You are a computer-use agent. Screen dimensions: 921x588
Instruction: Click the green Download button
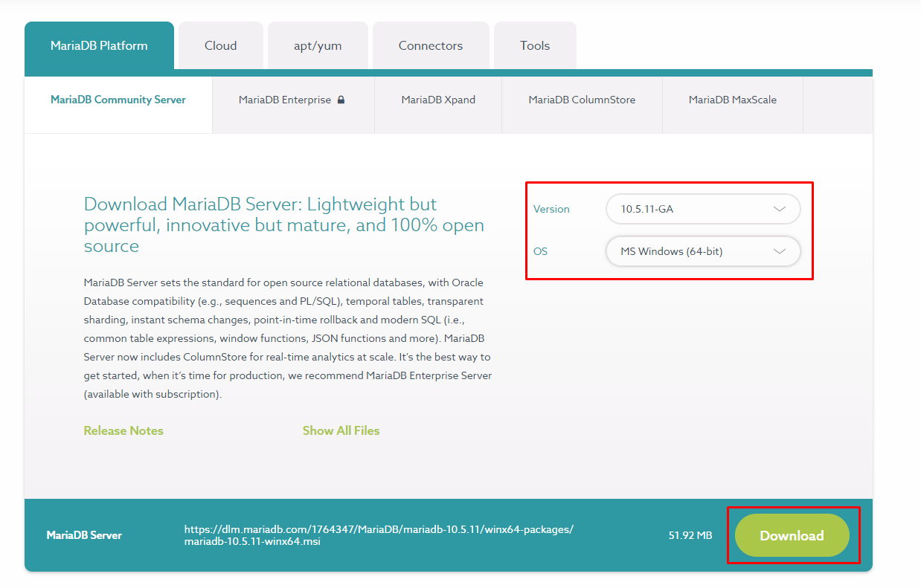(792, 535)
